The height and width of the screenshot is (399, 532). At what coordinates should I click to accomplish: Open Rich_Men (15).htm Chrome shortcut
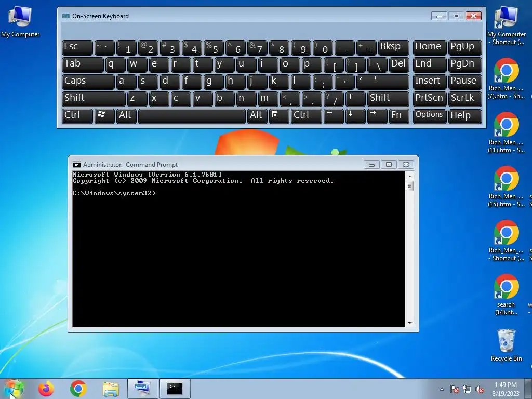[506, 187]
